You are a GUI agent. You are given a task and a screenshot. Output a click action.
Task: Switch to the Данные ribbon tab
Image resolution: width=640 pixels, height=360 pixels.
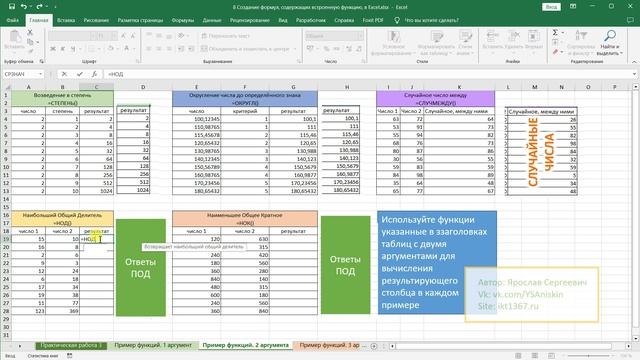[212, 20]
